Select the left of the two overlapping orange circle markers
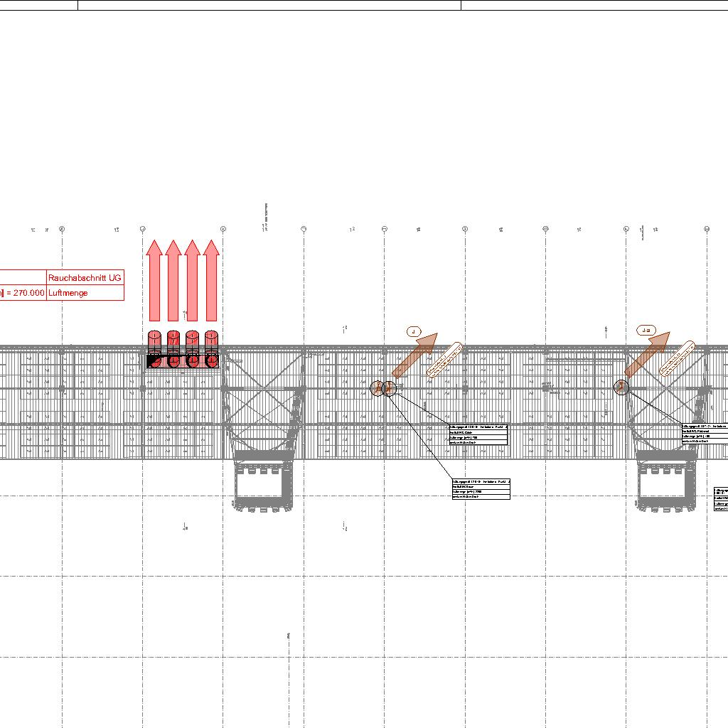728x728 pixels. pos(376,388)
